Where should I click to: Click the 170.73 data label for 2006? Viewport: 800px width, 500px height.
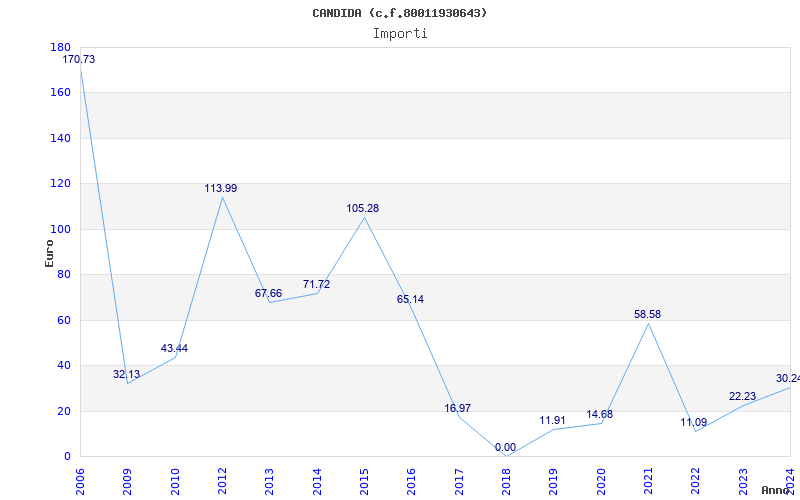coord(79,59)
